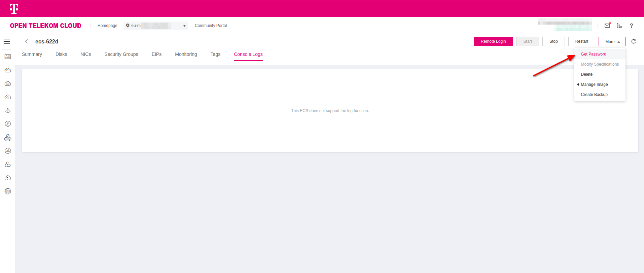Go back using the left chevron arrow
The width and height of the screenshot is (644, 273).
[x=27, y=41]
